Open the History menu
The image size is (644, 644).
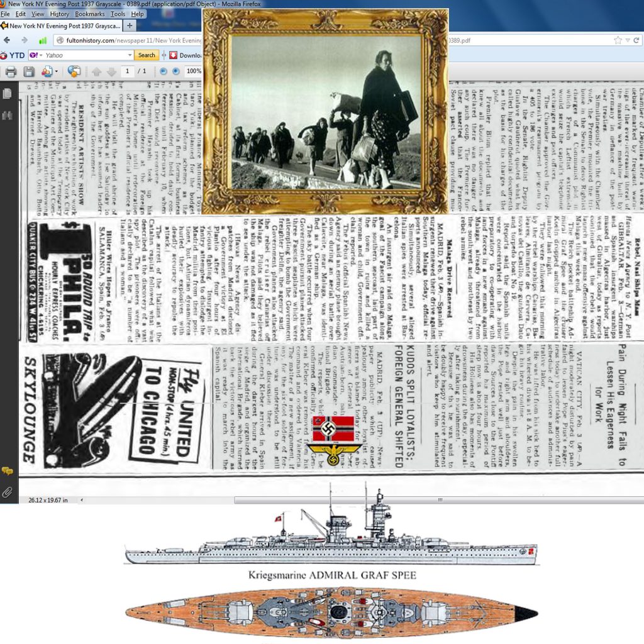point(60,14)
